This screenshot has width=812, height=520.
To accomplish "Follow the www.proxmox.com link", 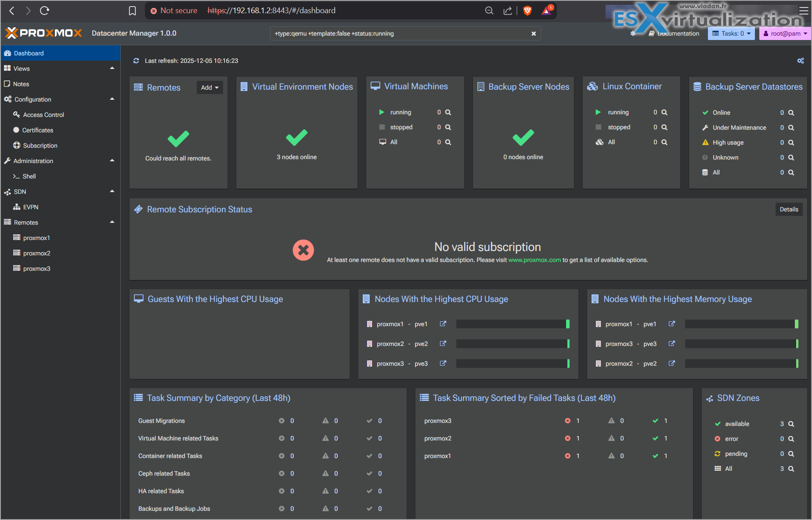I will [x=534, y=260].
